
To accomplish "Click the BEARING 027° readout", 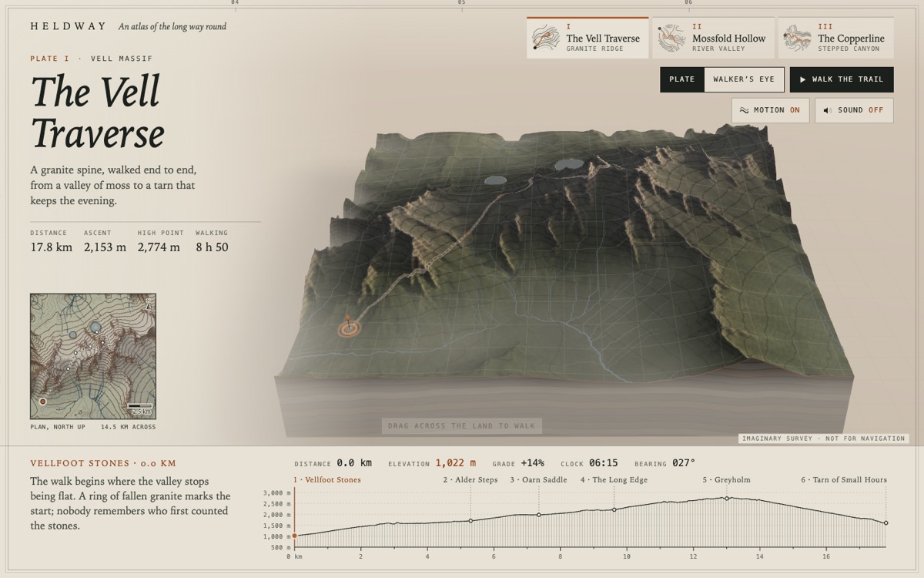I will coord(665,463).
